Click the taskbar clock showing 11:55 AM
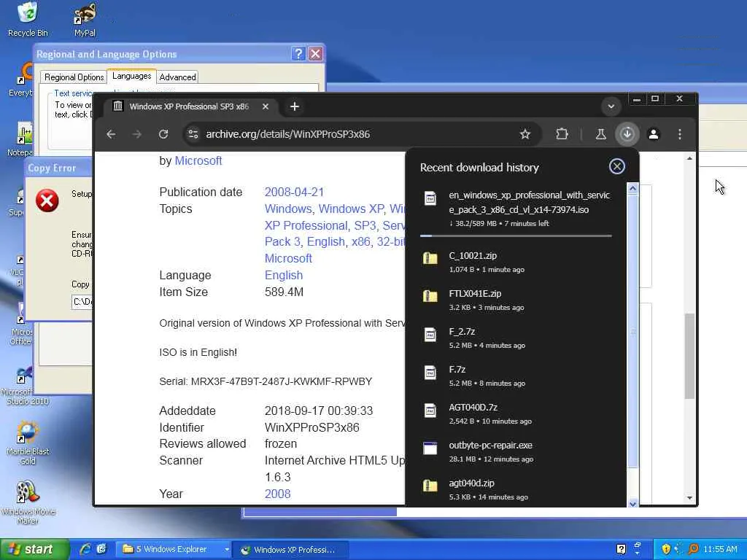Viewport: 747px width, 560px height. point(720,550)
